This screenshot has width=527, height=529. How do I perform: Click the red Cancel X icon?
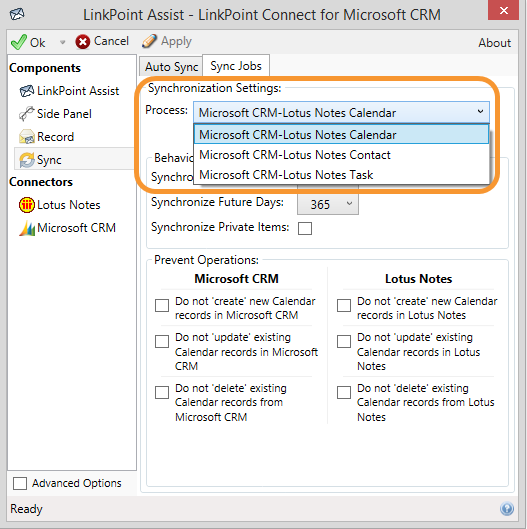[83, 42]
